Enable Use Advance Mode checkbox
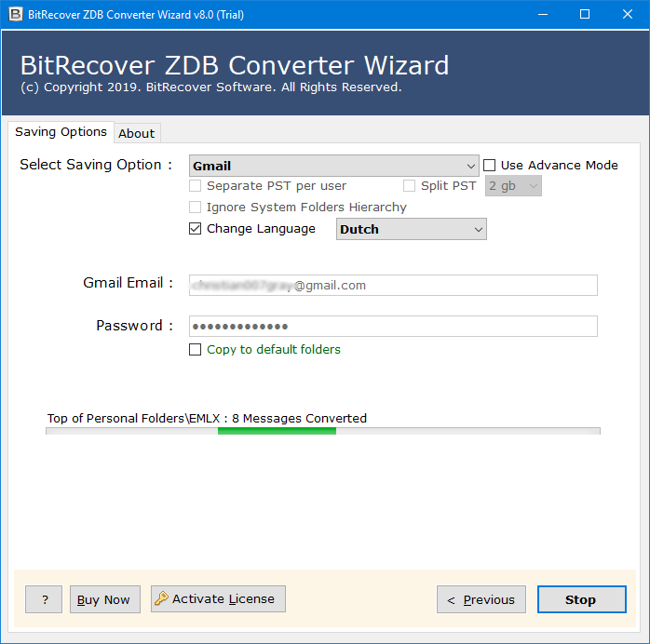This screenshot has height=644, width=650. pyautogui.click(x=490, y=166)
